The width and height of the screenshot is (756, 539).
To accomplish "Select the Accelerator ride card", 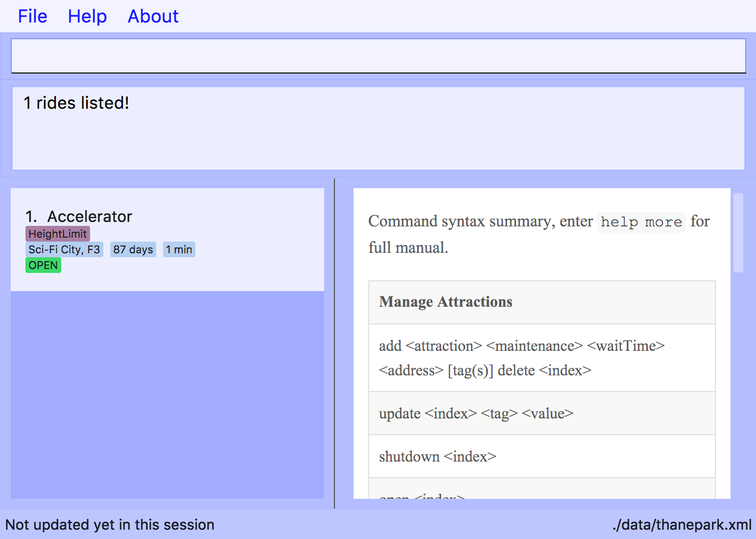I will click(x=167, y=240).
